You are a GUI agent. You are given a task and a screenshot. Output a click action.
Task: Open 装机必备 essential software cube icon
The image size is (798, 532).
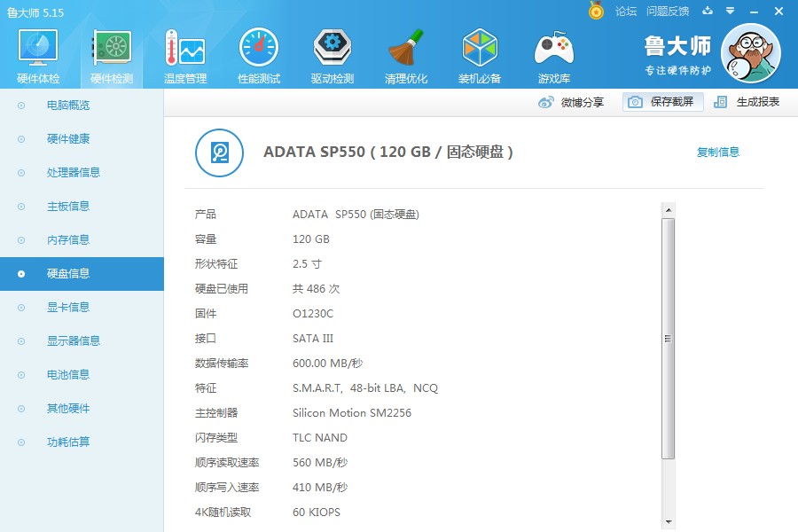point(480,56)
